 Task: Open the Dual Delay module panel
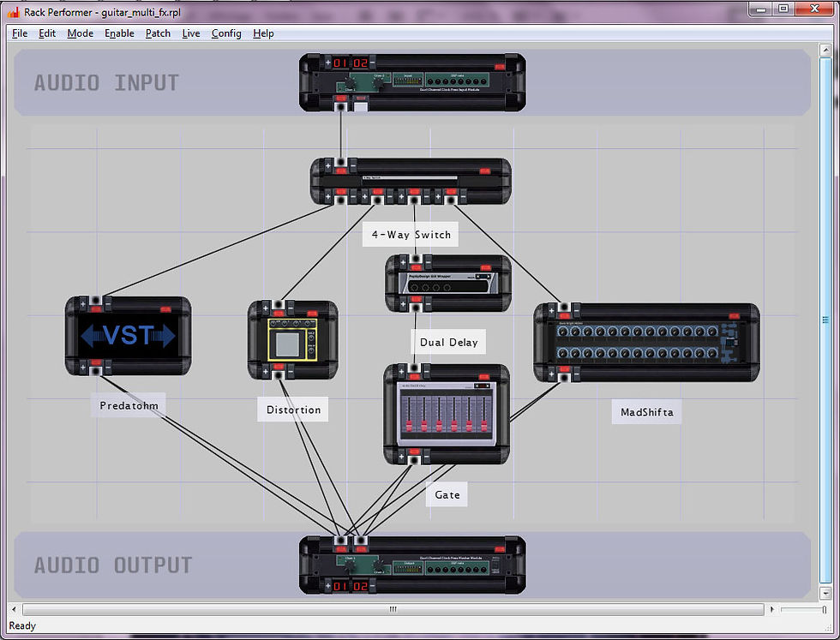click(x=447, y=284)
